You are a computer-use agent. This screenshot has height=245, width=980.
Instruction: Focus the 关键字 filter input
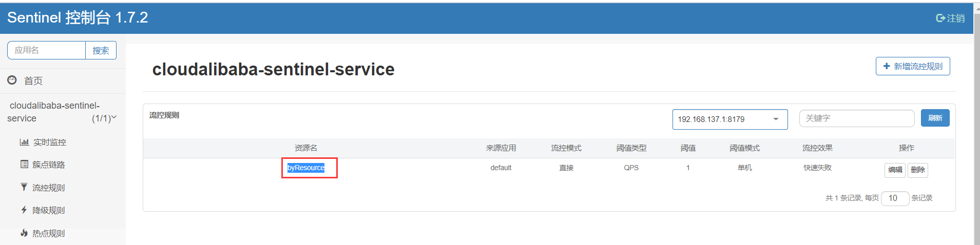857,118
